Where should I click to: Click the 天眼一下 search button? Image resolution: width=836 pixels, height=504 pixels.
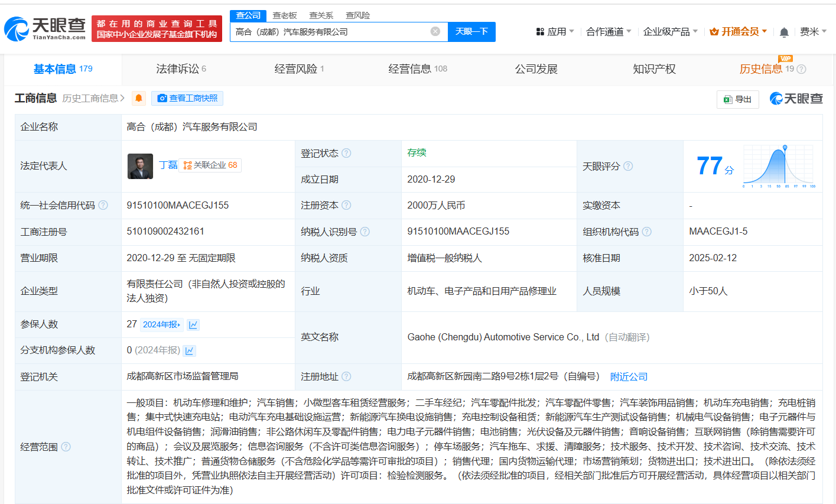pyautogui.click(x=471, y=32)
